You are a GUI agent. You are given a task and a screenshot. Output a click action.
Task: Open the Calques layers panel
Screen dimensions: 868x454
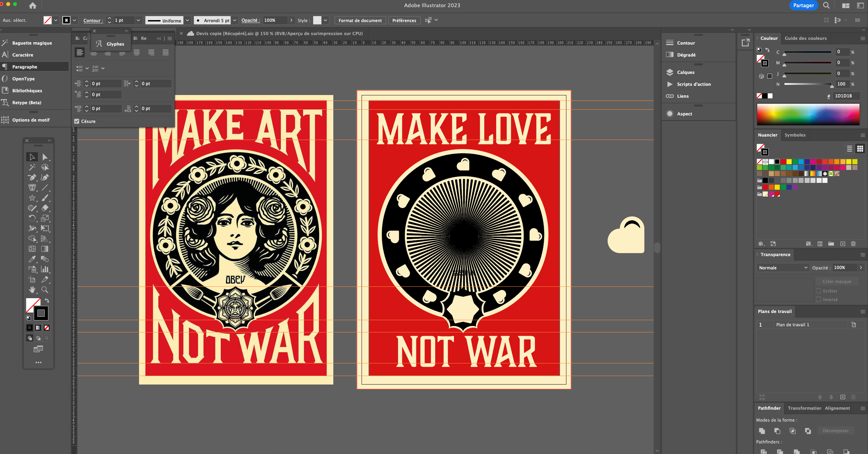(685, 72)
